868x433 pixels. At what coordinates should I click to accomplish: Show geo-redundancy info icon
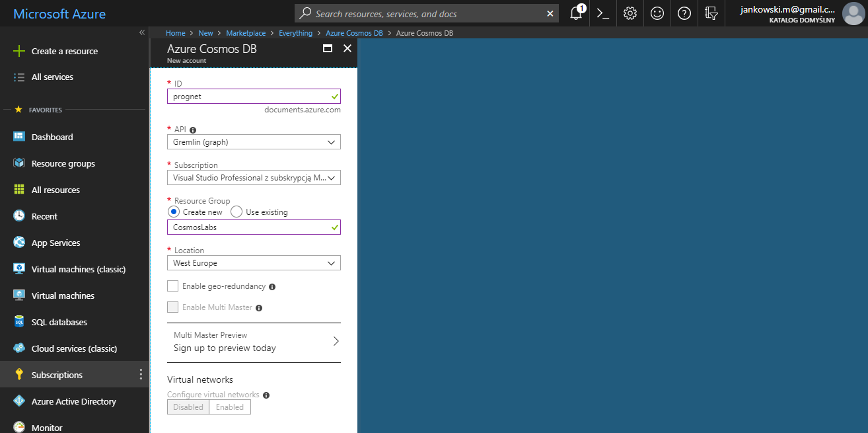[x=272, y=287]
